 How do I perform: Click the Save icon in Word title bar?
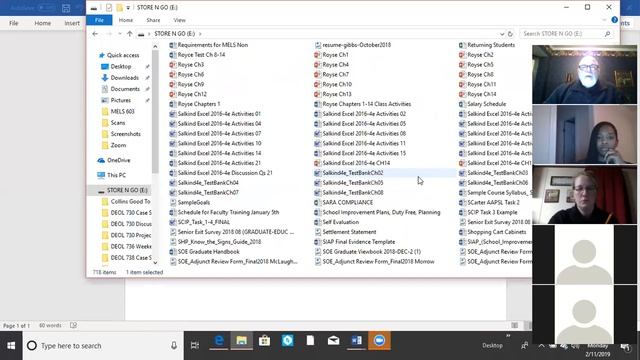pyautogui.click(x=66, y=8)
